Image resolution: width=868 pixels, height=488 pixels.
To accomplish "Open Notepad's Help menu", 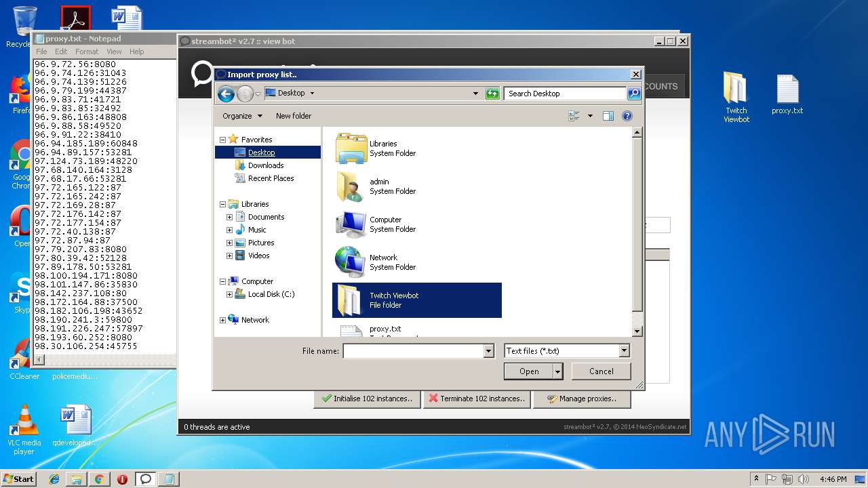I will (x=137, y=52).
